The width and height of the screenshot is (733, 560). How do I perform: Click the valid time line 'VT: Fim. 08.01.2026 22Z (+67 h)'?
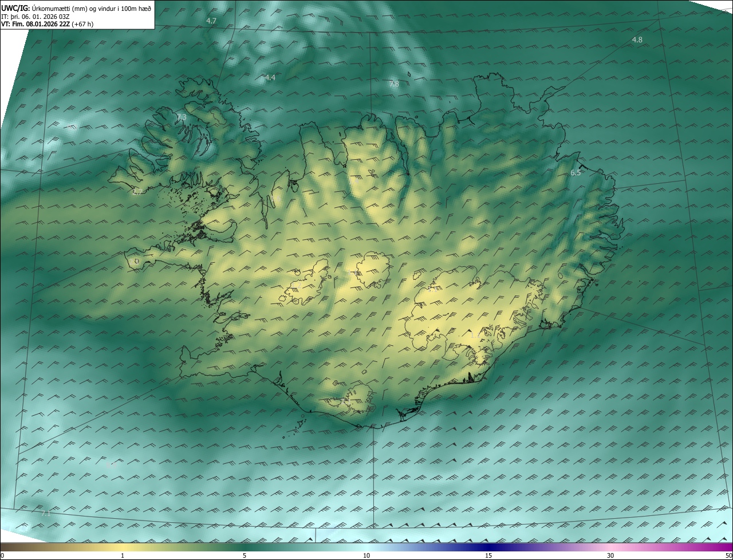point(47,24)
